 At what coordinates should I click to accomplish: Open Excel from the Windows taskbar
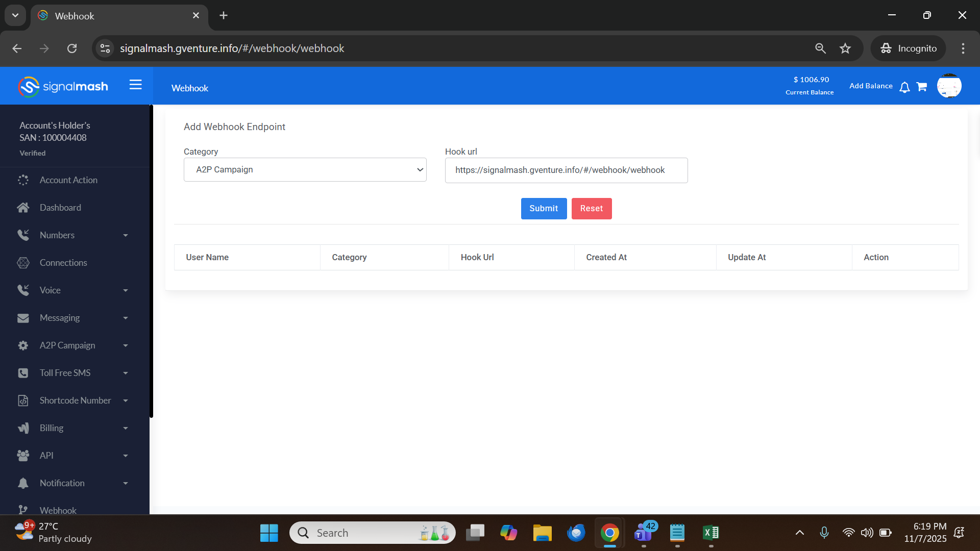710,533
